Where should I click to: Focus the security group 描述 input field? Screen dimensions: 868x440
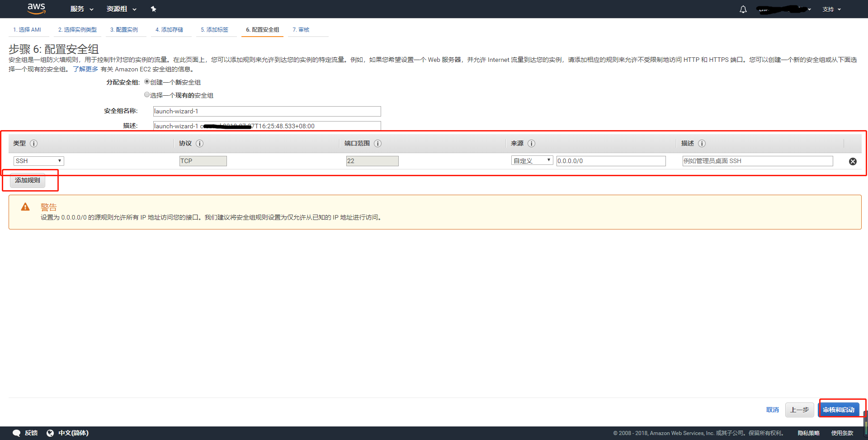coord(267,126)
